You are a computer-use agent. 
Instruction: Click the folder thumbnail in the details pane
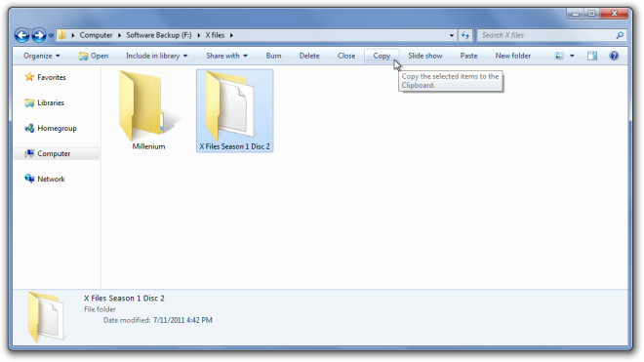(x=46, y=317)
